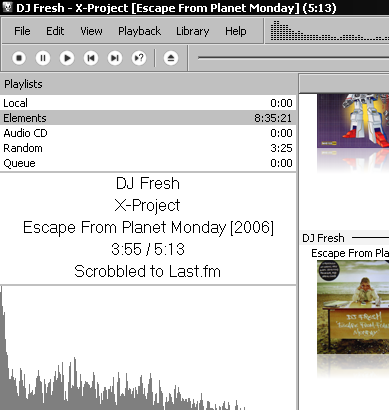Select the Local playlist
This screenshot has height=410, width=389.
[148, 103]
